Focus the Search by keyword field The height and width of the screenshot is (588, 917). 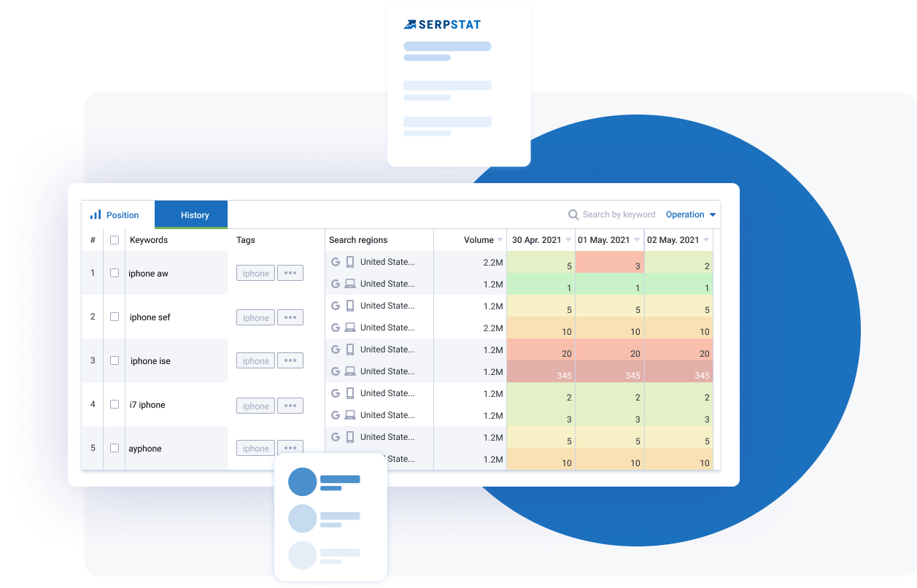tap(619, 214)
